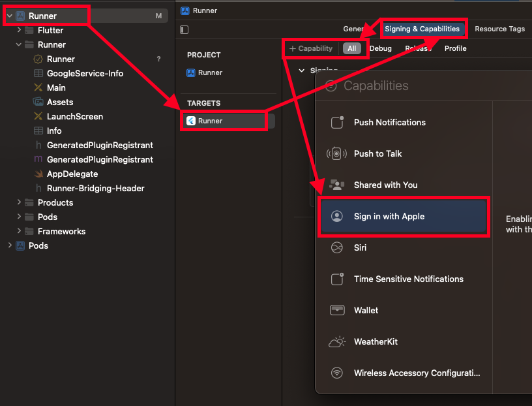Open AppDelegate file in navigator
This screenshot has height=406, width=532.
coord(72,174)
